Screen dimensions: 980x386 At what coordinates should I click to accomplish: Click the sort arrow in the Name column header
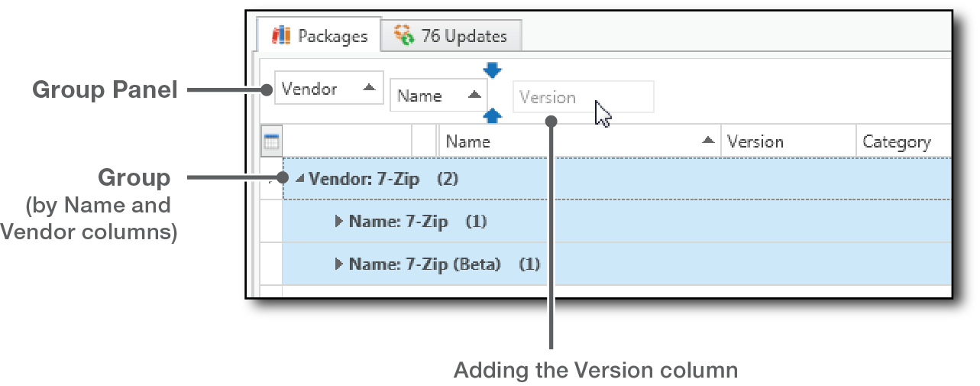708,141
